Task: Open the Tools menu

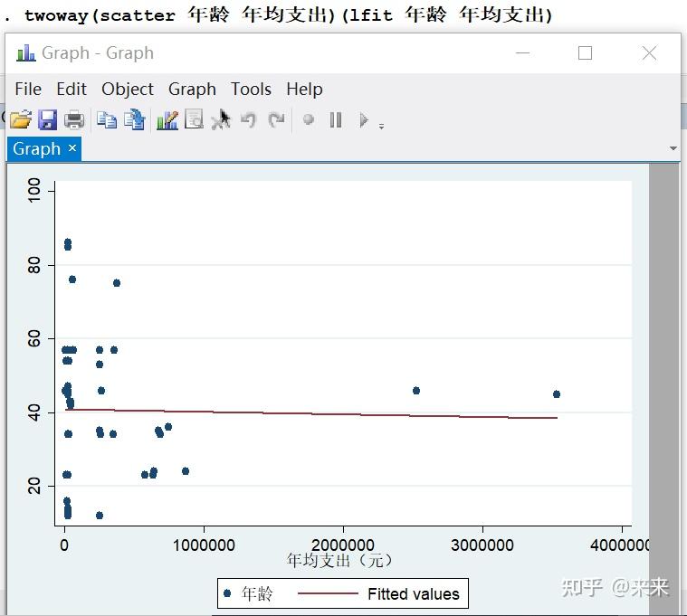Action: [251, 90]
